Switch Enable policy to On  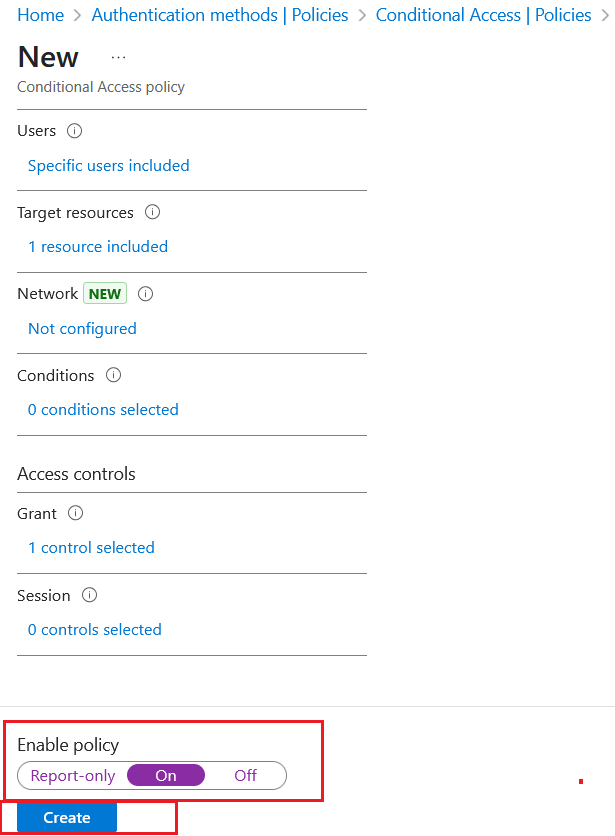click(x=166, y=775)
